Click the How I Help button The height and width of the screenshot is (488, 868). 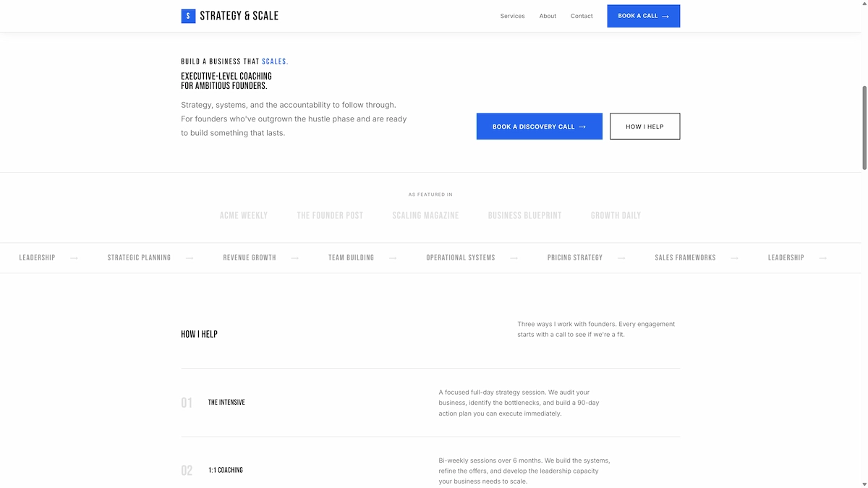pyautogui.click(x=644, y=126)
